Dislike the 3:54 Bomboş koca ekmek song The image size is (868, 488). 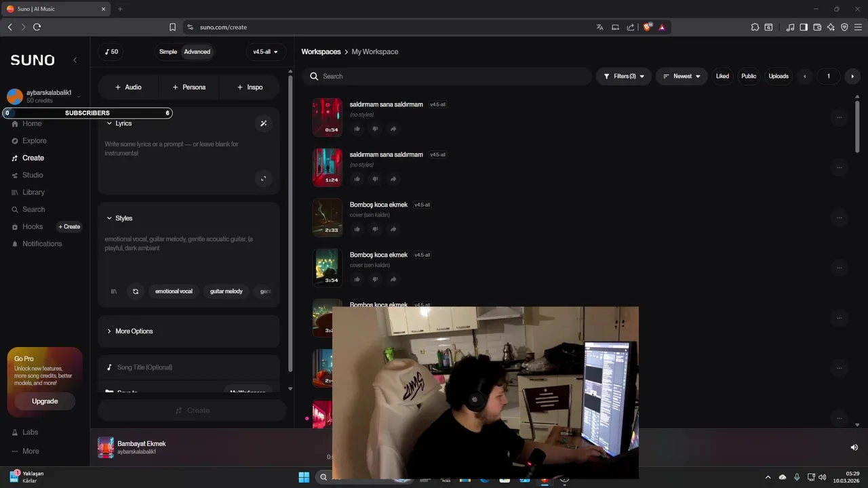coord(375,279)
